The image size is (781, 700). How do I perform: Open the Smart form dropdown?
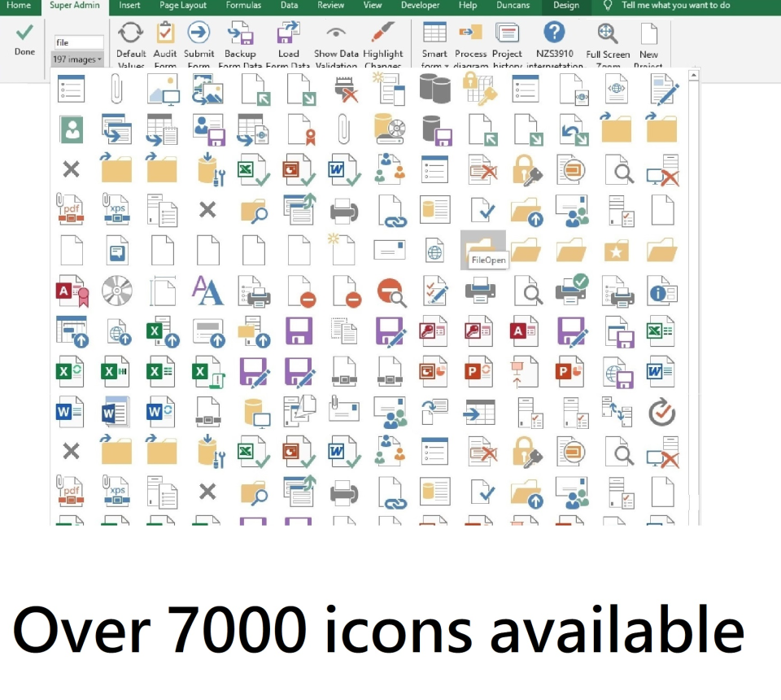coord(434,45)
